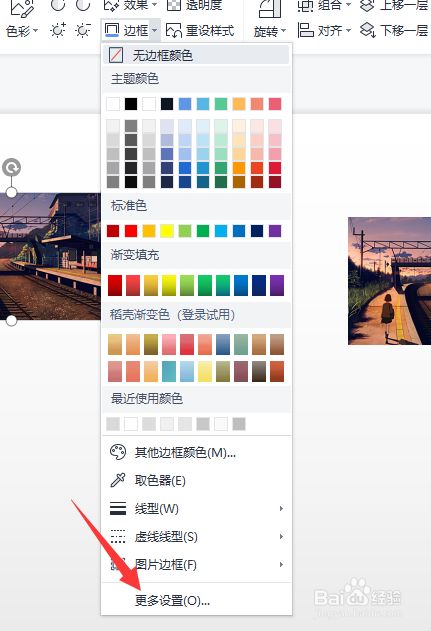Viewport: 431px width, 631px height.
Task: Open 更多设置(O)... more settings
Action: [x=196, y=600]
